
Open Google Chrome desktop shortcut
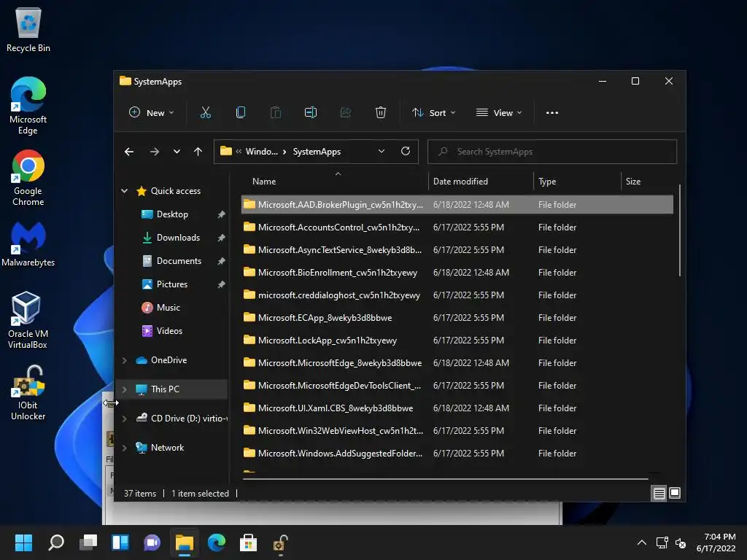pyautogui.click(x=28, y=178)
